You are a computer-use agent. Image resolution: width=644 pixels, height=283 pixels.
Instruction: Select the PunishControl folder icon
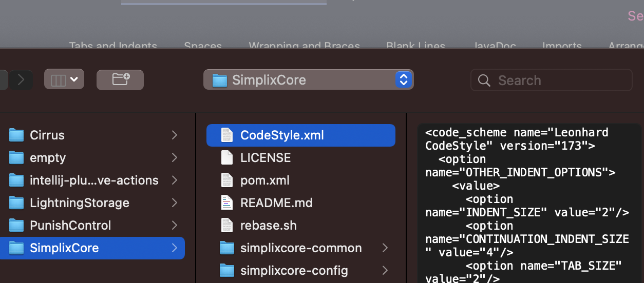click(x=17, y=226)
